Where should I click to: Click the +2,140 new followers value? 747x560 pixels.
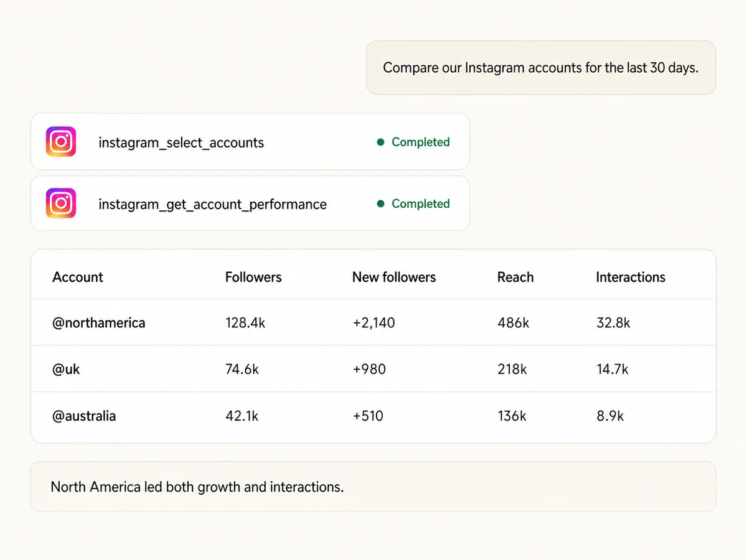tap(374, 323)
